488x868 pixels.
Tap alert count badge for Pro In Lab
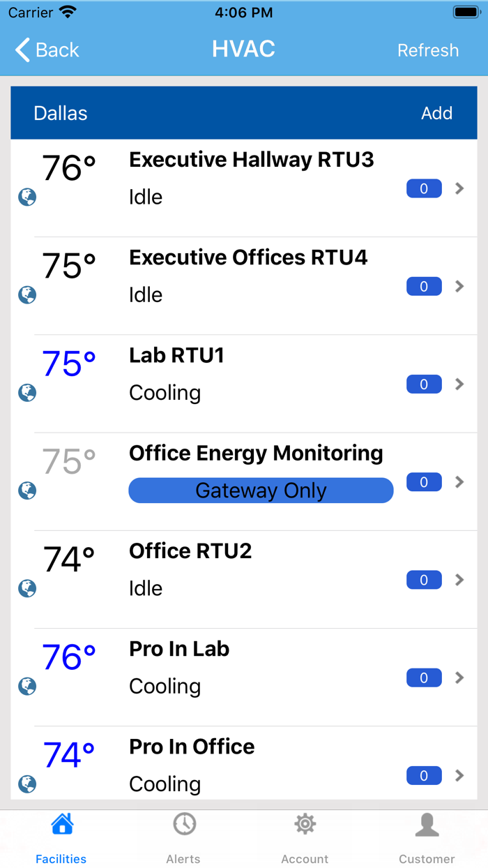[x=424, y=678]
